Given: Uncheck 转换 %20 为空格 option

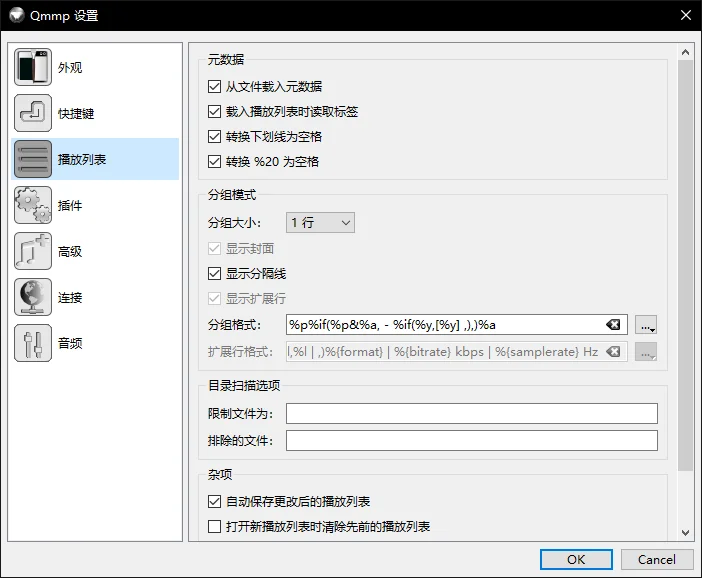Looking at the screenshot, I should pyautogui.click(x=214, y=161).
